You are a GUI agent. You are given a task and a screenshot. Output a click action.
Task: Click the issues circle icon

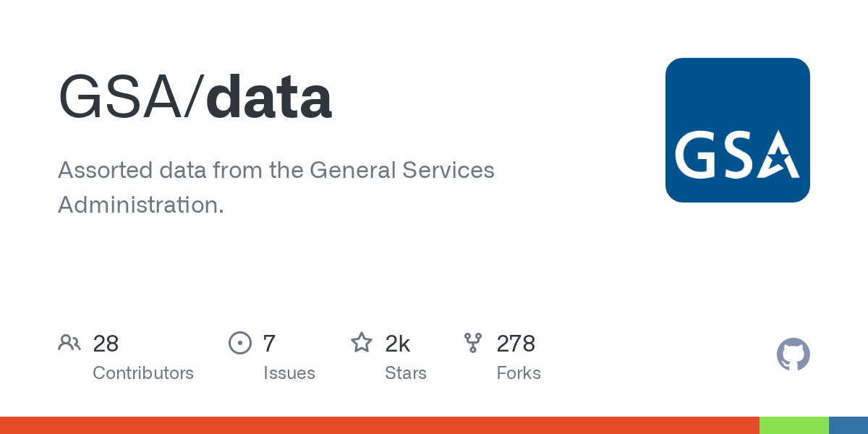[x=239, y=343]
